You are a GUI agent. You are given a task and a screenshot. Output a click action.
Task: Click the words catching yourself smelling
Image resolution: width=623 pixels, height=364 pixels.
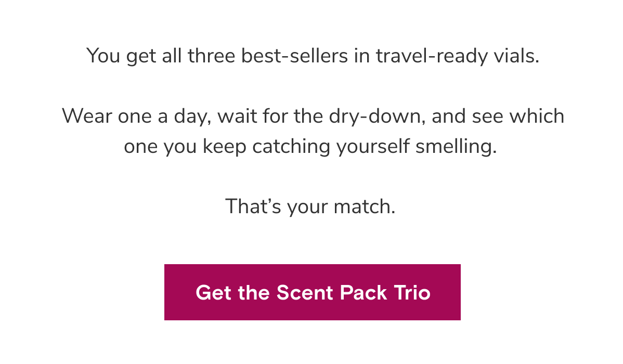pyautogui.click(x=374, y=146)
